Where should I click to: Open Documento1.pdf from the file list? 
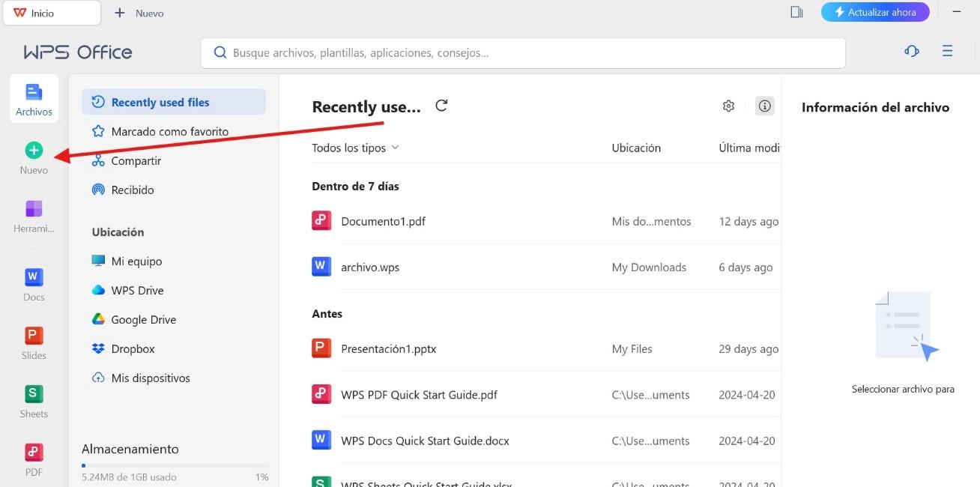[383, 222]
